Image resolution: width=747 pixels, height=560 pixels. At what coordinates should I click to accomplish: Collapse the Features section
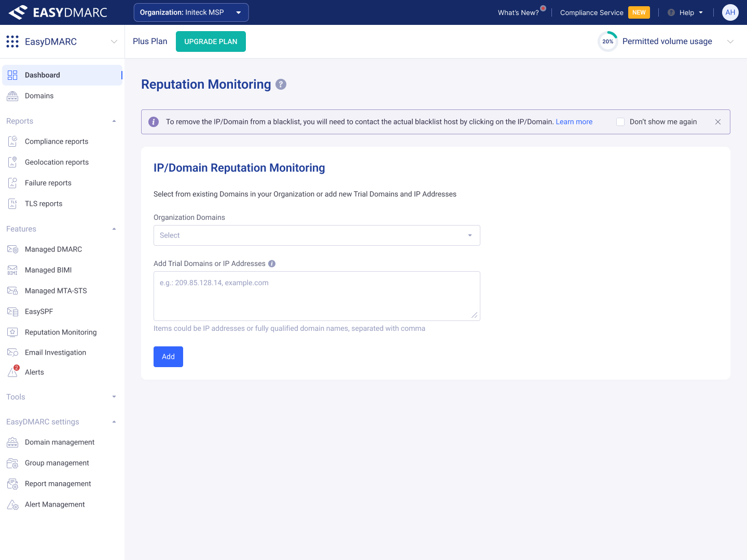pyautogui.click(x=114, y=229)
